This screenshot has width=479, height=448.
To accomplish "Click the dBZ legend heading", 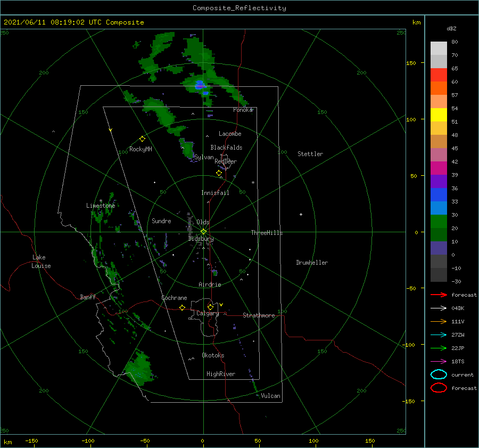I will click(x=451, y=29).
